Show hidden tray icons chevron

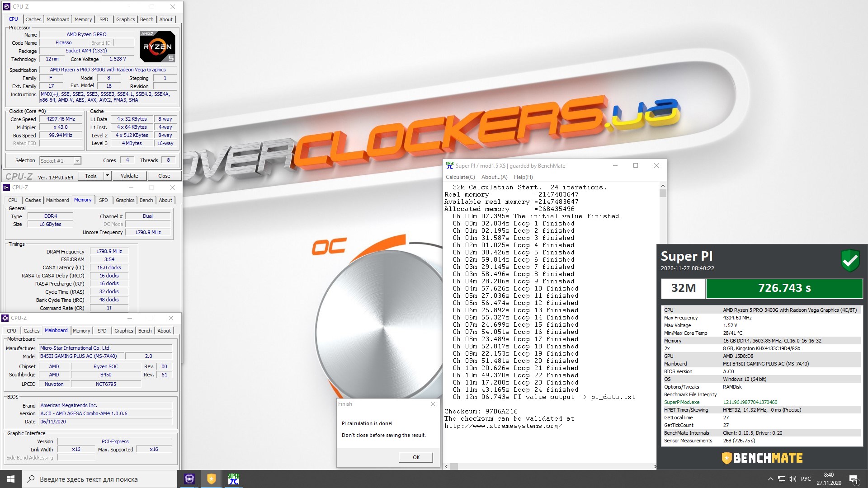770,479
